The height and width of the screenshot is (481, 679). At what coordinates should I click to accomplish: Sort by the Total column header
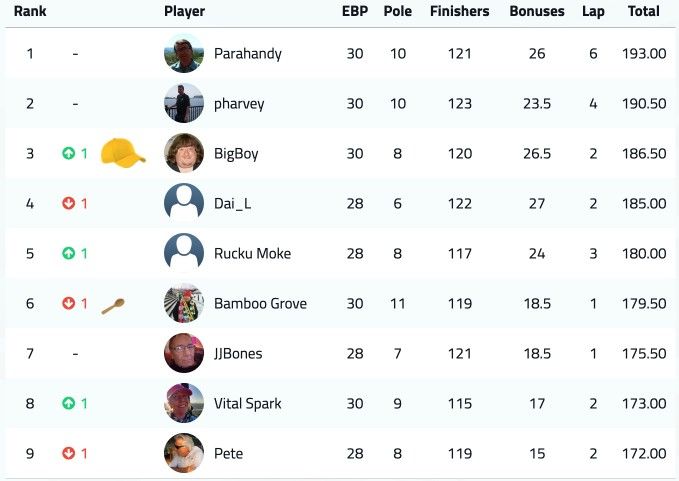click(x=643, y=11)
